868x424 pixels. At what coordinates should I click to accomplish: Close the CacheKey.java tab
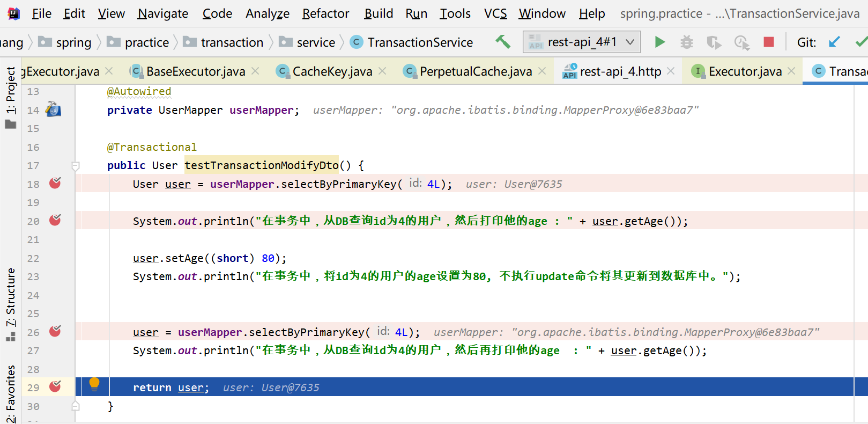pos(382,71)
